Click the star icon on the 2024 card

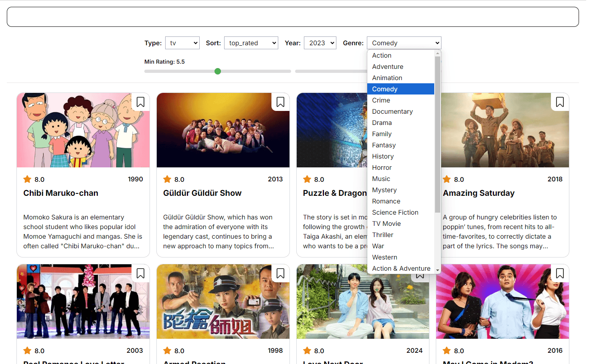pos(307,350)
